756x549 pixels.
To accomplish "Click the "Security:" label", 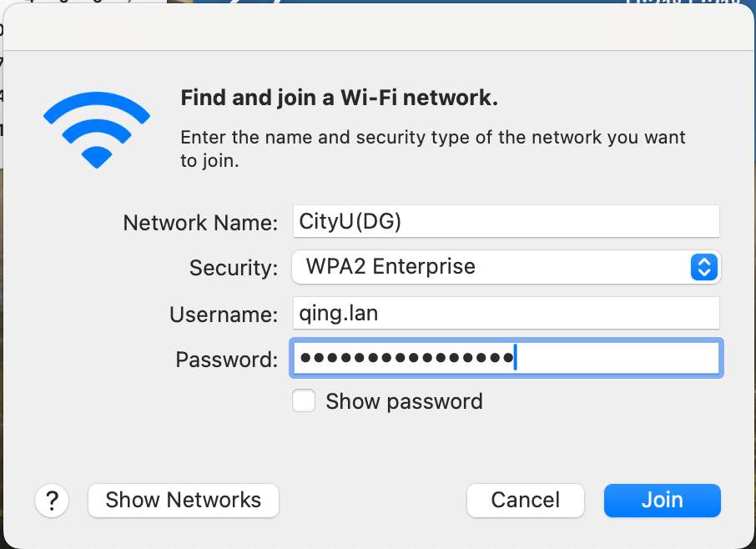I will pos(234,268).
